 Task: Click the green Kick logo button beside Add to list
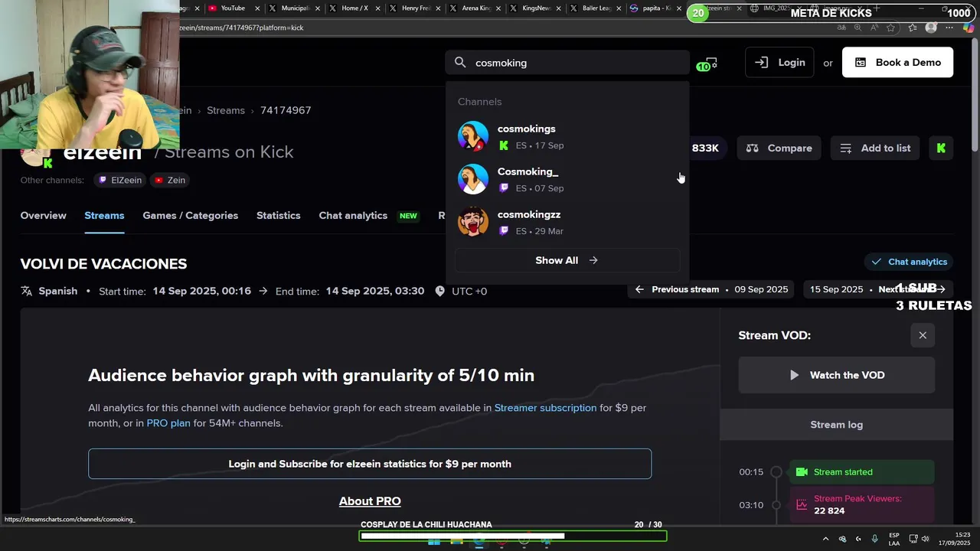(941, 148)
